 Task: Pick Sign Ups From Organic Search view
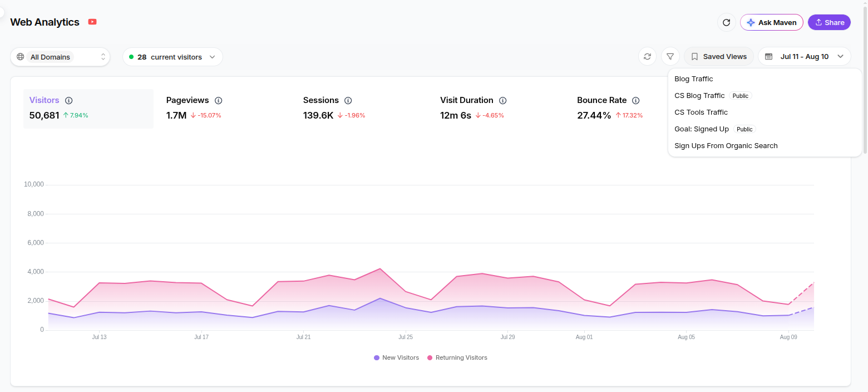[765, 146]
